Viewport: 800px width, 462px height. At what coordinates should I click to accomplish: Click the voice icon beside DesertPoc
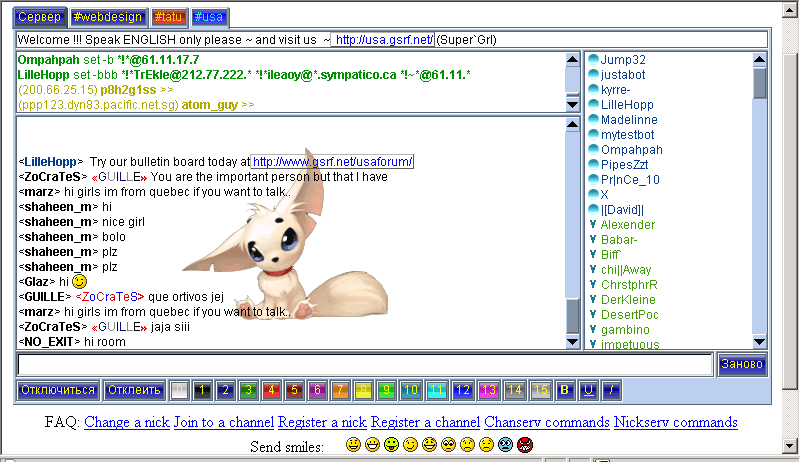pos(593,314)
